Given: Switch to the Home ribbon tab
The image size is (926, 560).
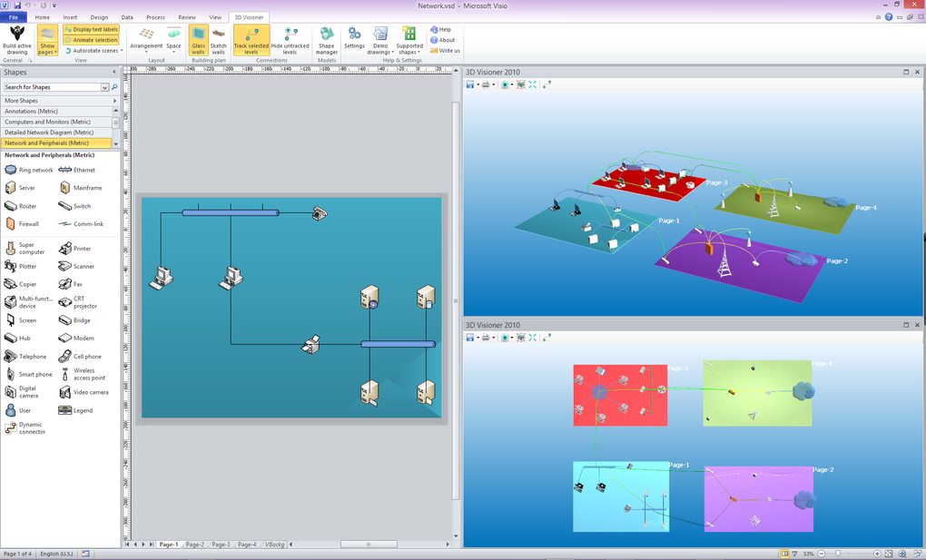Looking at the screenshot, I should pos(43,17).
